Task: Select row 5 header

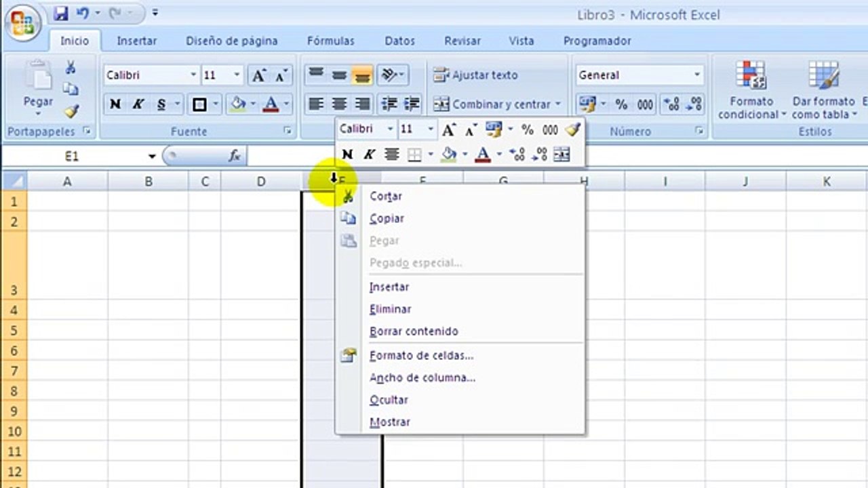Action: 14,331
